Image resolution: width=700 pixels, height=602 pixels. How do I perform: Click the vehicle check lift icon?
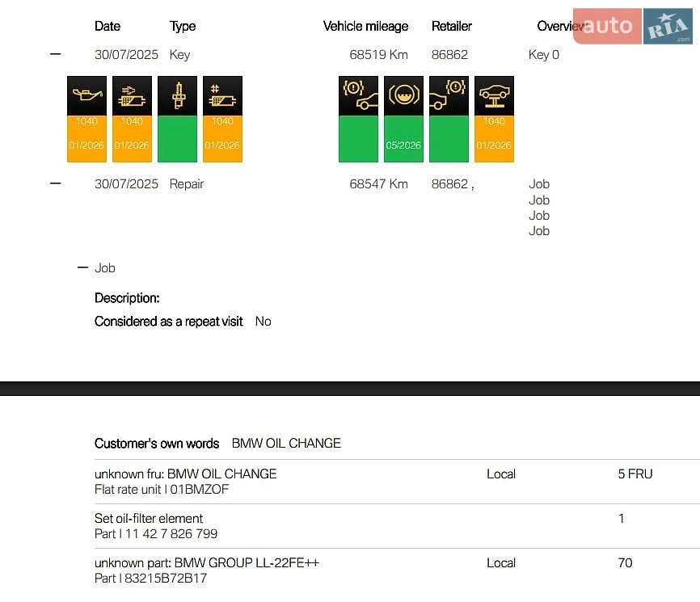tap(494, 95)
